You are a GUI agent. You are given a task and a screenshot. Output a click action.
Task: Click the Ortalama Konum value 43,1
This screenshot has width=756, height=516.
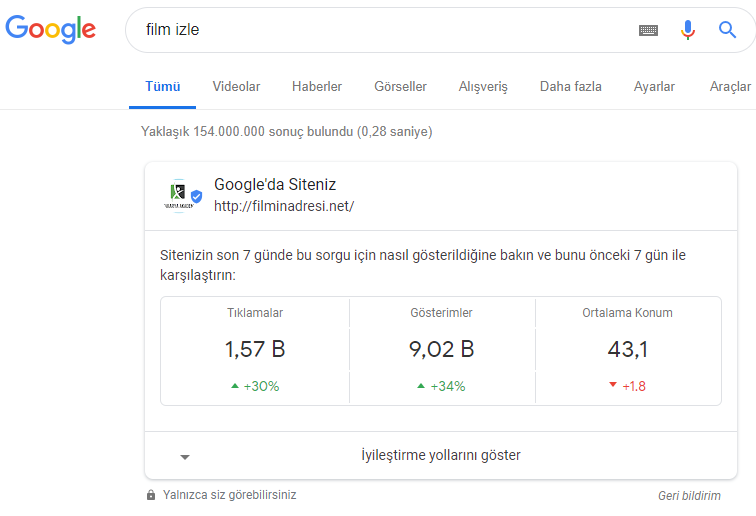627,349
